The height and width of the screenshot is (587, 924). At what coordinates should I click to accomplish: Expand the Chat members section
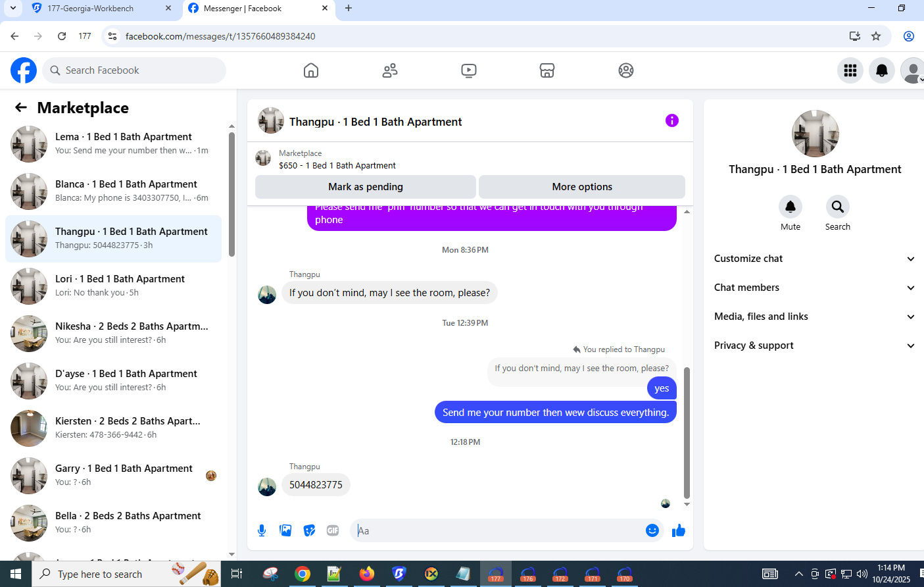click(x=815, y=288)
